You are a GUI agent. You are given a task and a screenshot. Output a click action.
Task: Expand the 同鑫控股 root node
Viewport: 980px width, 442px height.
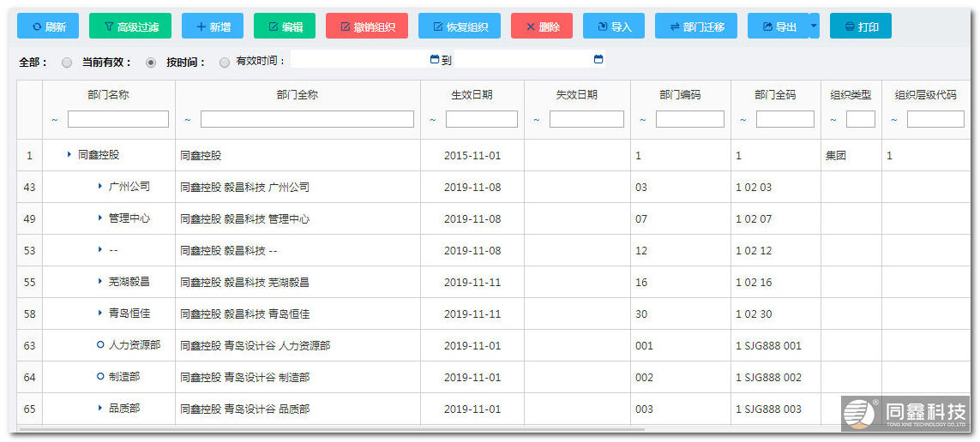pos(69,155)
